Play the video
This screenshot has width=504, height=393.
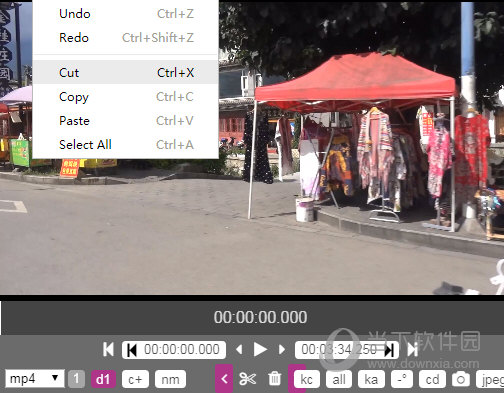pos(260,350)
